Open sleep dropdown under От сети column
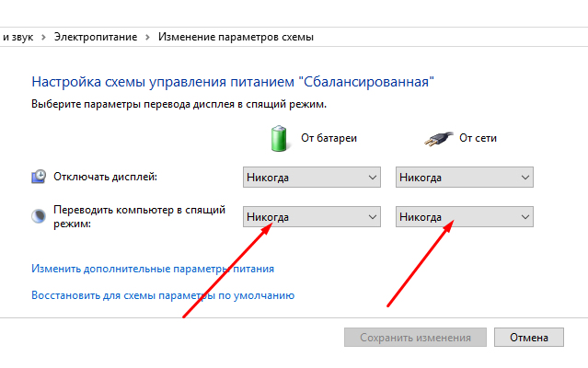 point(465,216)
